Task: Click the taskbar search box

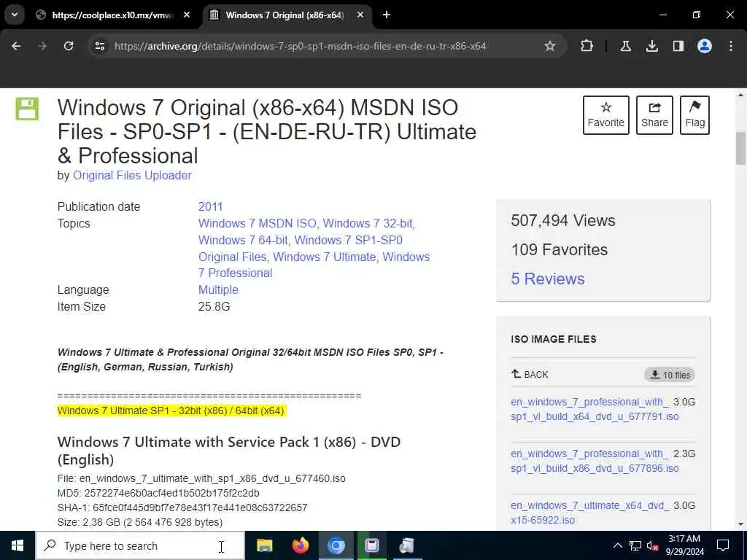Action: [x=140, y=545]
